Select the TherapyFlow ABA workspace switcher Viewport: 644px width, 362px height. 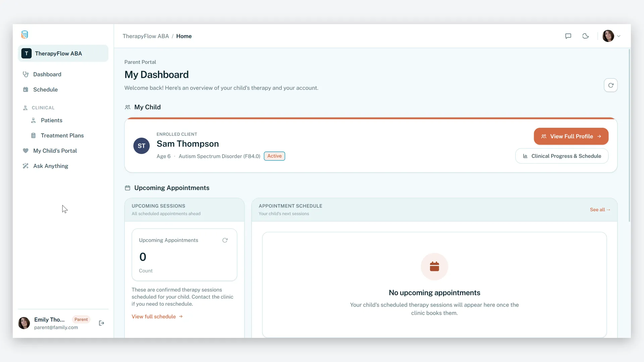[x=63, y=53]
